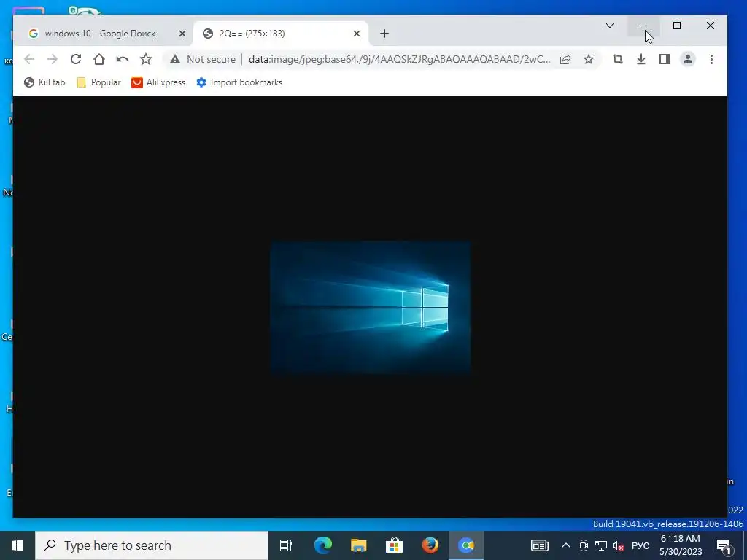Screen dimensions: 747x560
Task: Bookmark this page with the address bar star
Action: 589,59
